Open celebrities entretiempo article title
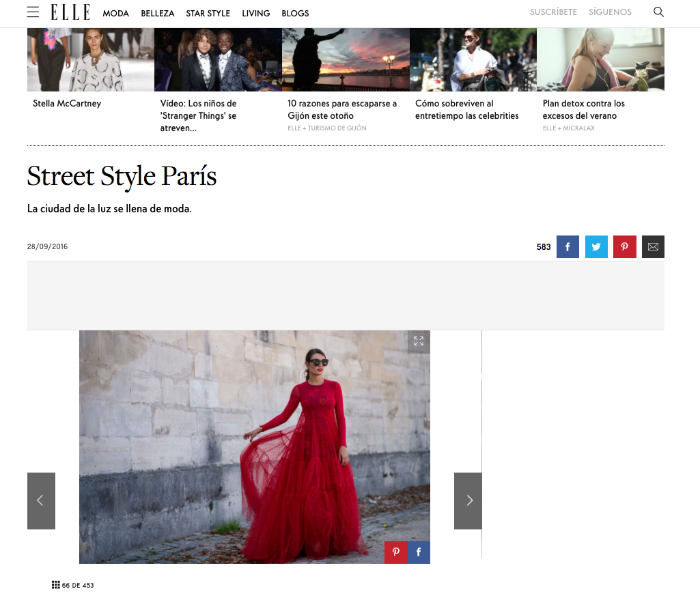This screenshot has width=700, height=615. pyautogui.click(x=467, y=109)
